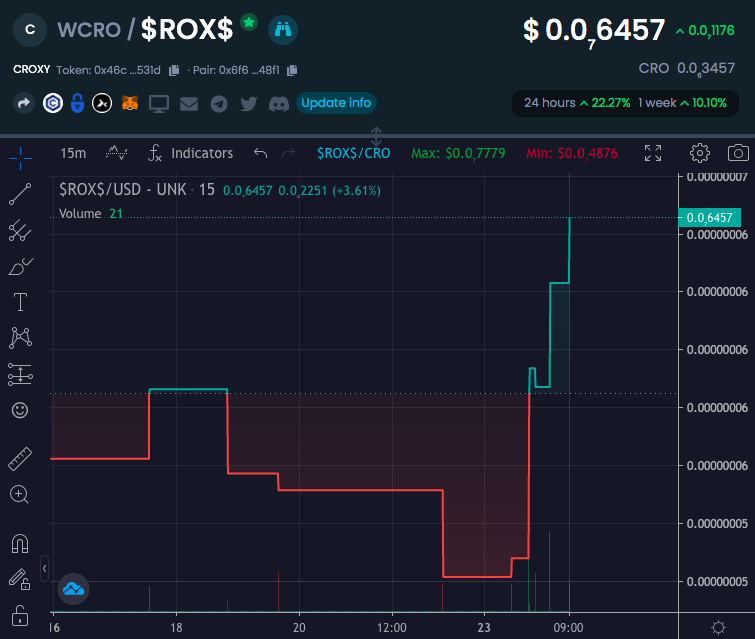Toggle magnet mode
Screen dimensions: 755x639
[x=20, y=544]
